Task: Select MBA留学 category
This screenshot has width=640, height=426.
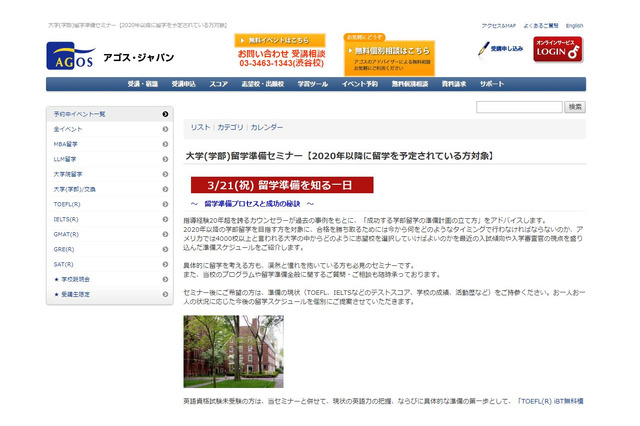Action: 110,144
